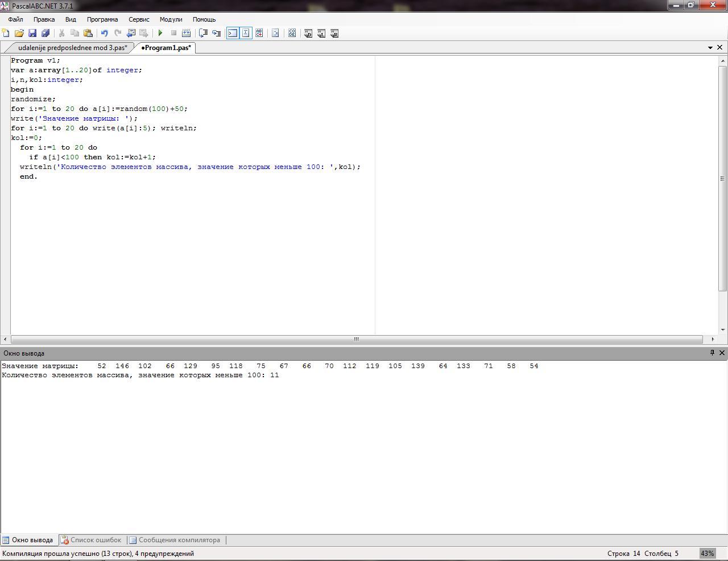Show the Список ошибок panel
The width and height of the screenshot is (728, 561).
pyautogui.click(x=91, y=540)
